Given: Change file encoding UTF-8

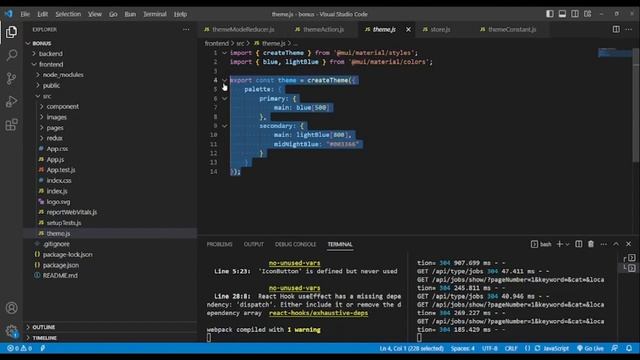Looking at the screenshot, I should 489,348.
